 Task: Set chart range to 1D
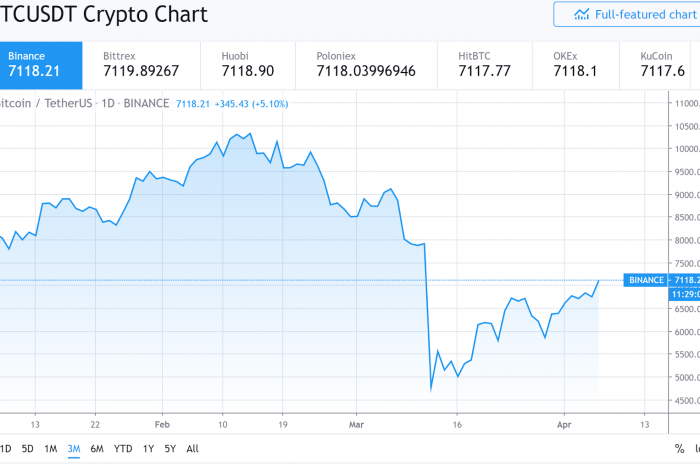click(x=5, y=449)
